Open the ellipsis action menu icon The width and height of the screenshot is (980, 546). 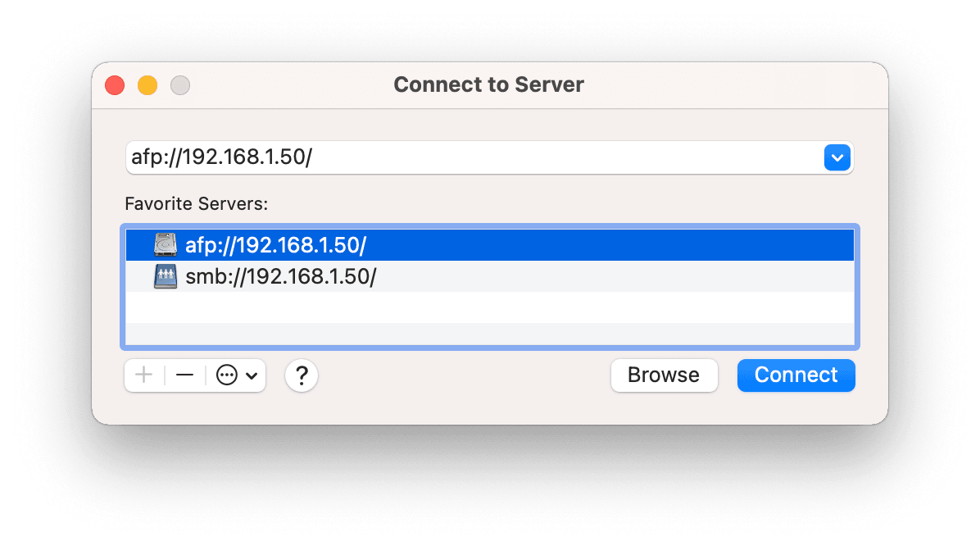(225, 375)
